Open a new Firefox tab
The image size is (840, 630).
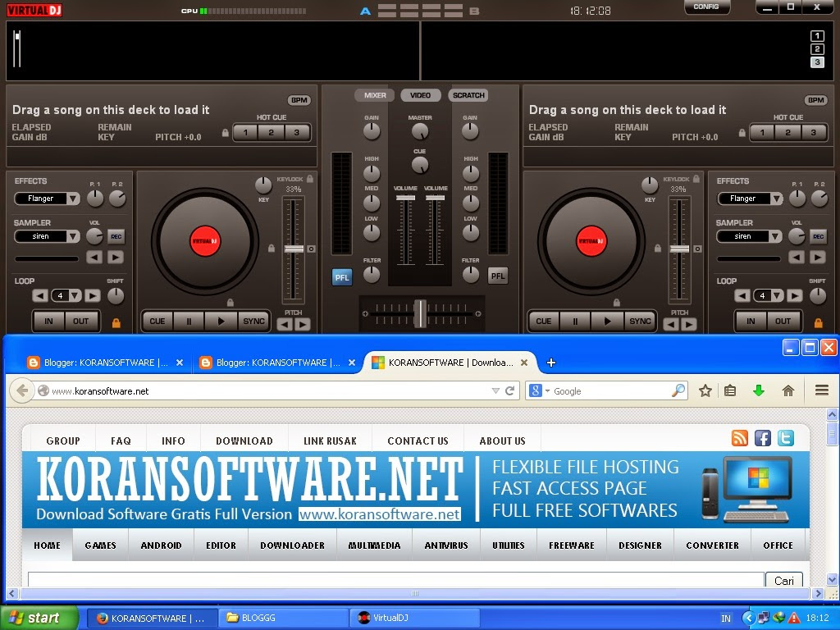[x=550, y=363]
